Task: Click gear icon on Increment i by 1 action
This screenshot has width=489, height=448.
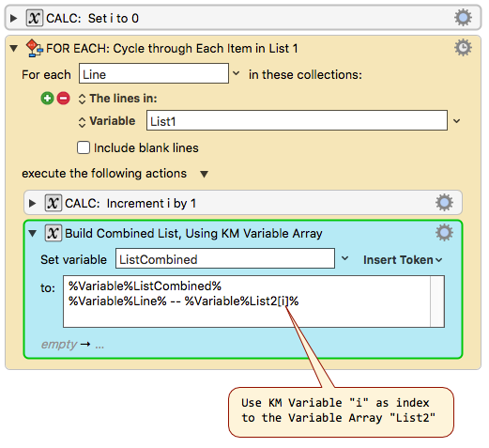Action: 444,203
